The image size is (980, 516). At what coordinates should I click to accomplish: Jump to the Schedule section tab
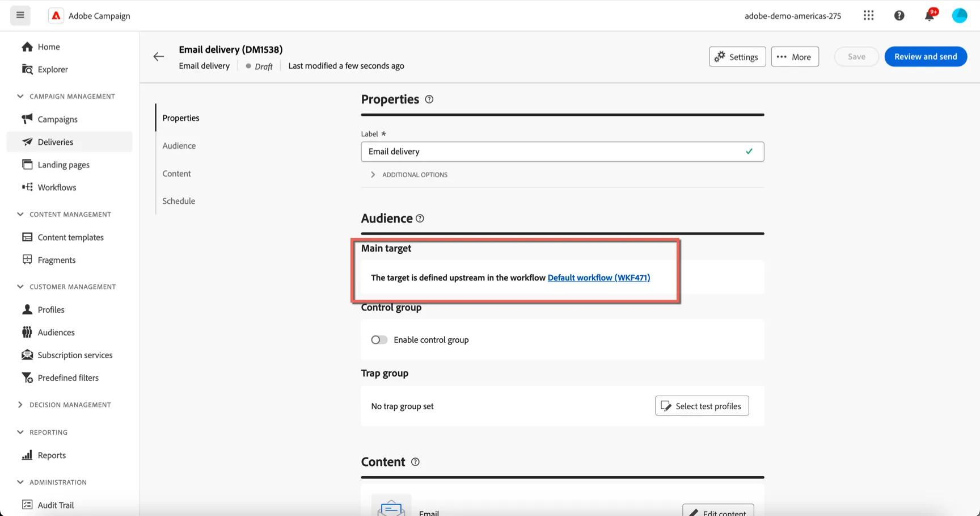(x=179, y=201)
